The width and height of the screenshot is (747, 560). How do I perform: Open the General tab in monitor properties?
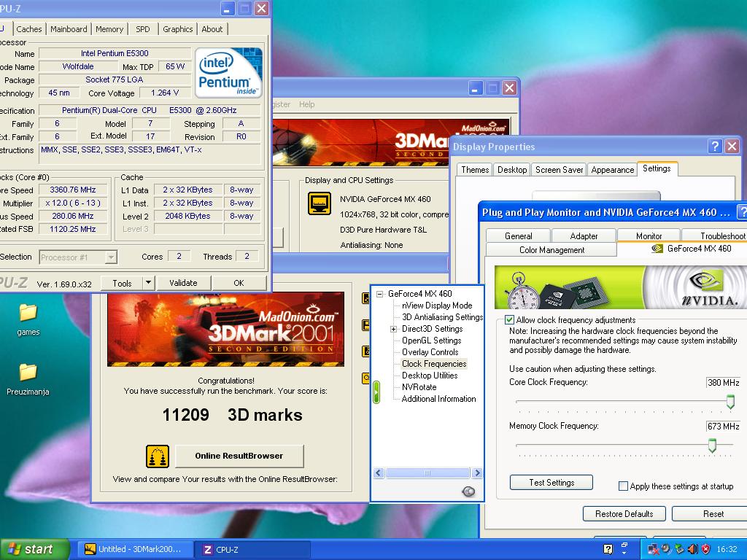(x=519, y=236)
